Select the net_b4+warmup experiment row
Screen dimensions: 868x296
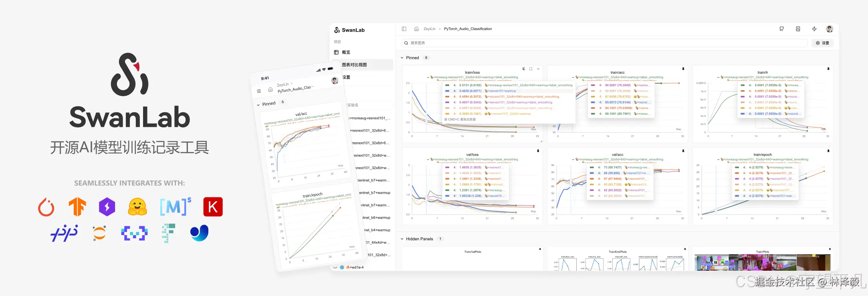click(377, 230)
